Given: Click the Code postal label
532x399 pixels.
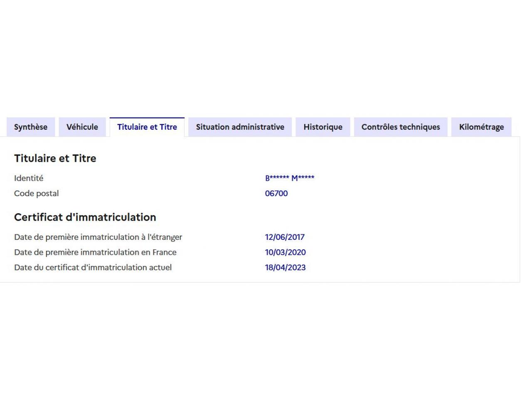Looking at the screenshot, I should (37, 194).
